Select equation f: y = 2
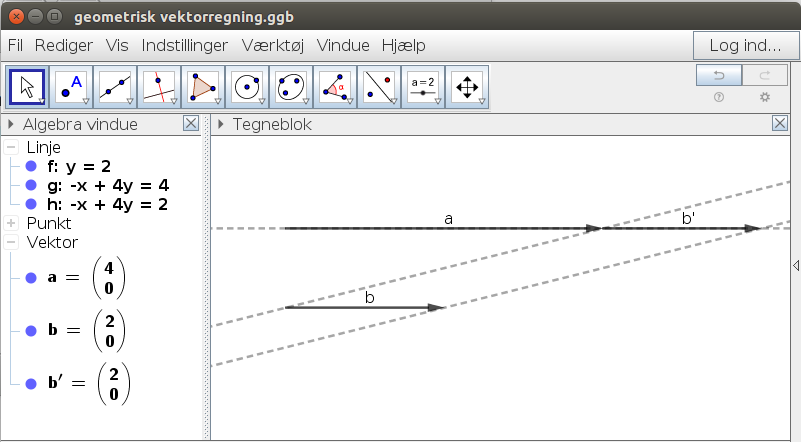The image size is (801, 442). (79, 166)
